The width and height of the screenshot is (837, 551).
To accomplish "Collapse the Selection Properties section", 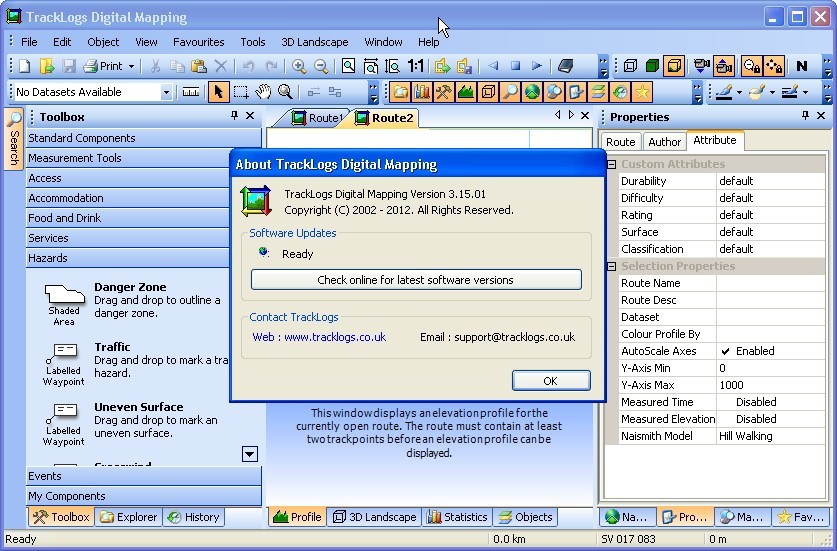I will [x=612, y=266].
